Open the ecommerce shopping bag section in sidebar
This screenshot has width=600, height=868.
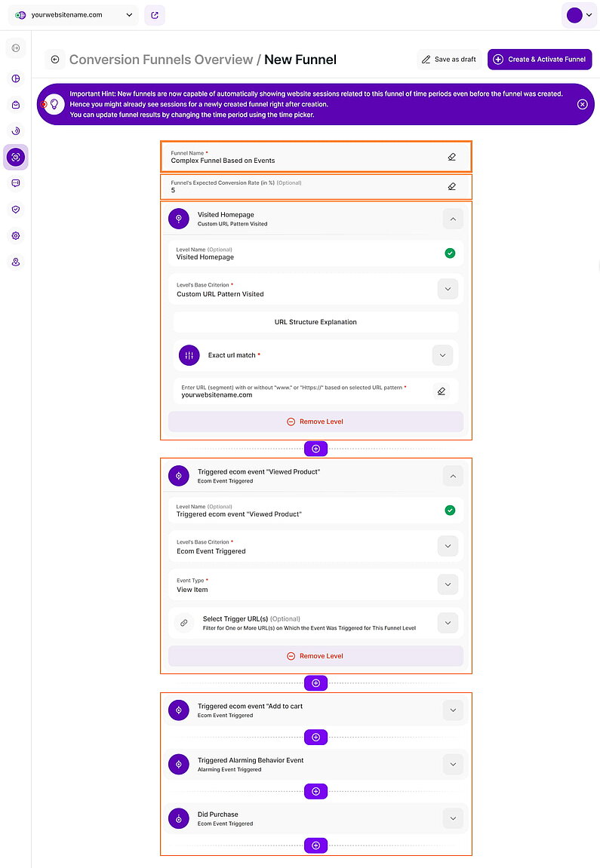pyautogui.click(x=17, y=104)
